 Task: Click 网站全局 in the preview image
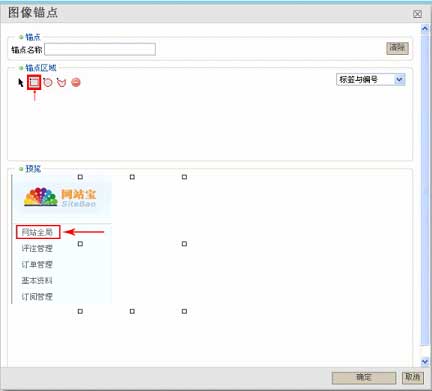point(37,232)
